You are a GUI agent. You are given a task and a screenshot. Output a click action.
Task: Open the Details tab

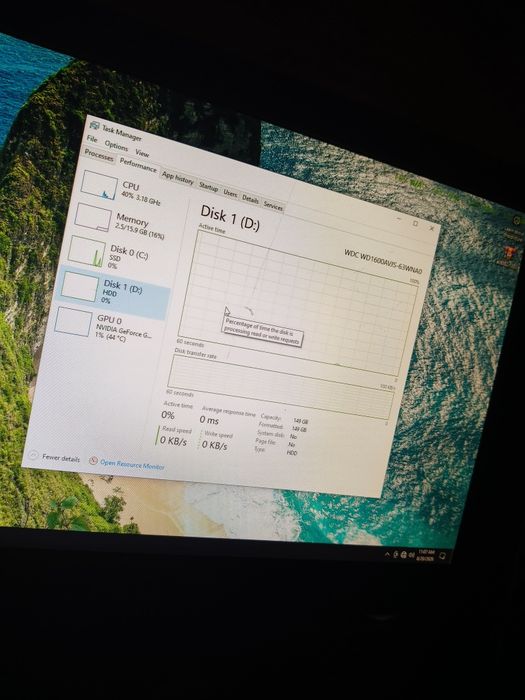250,199
